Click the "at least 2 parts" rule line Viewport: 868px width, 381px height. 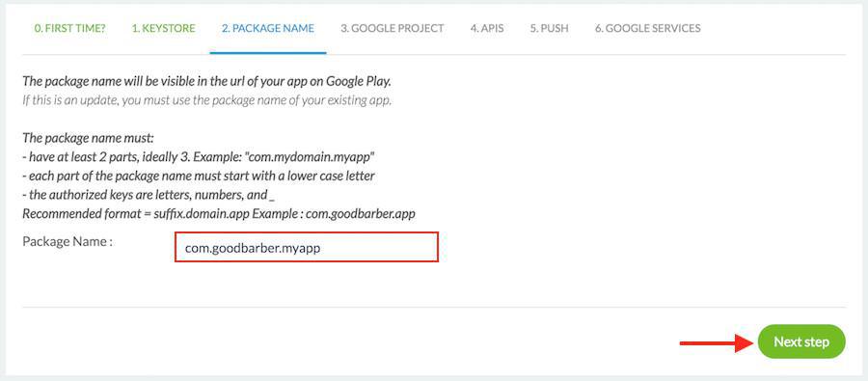point(199,156)
